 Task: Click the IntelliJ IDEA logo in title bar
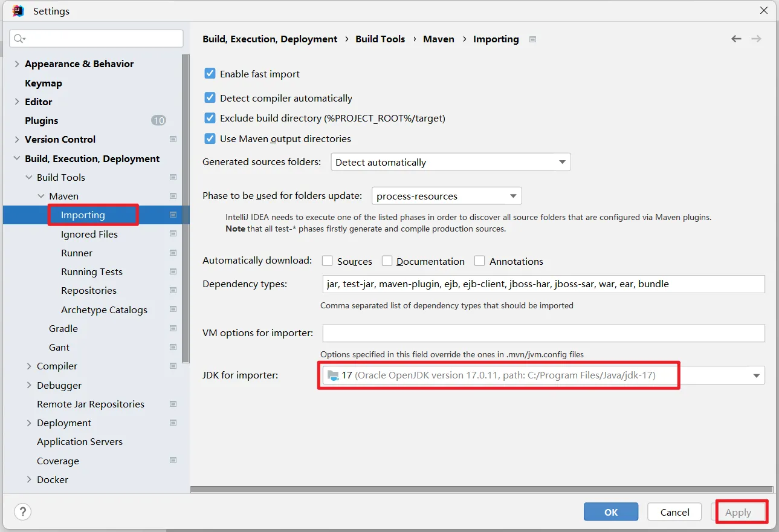tap(18, 11)
